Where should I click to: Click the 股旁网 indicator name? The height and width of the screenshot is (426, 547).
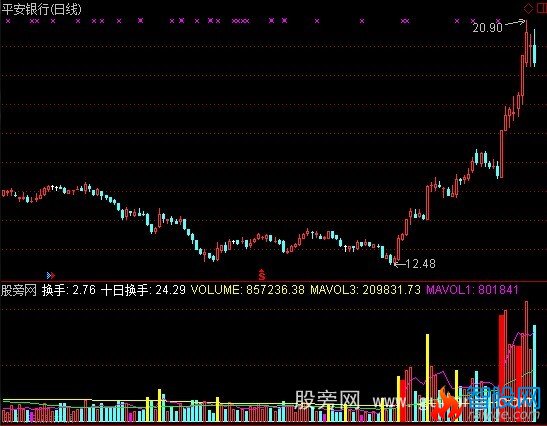click(19, 290)
